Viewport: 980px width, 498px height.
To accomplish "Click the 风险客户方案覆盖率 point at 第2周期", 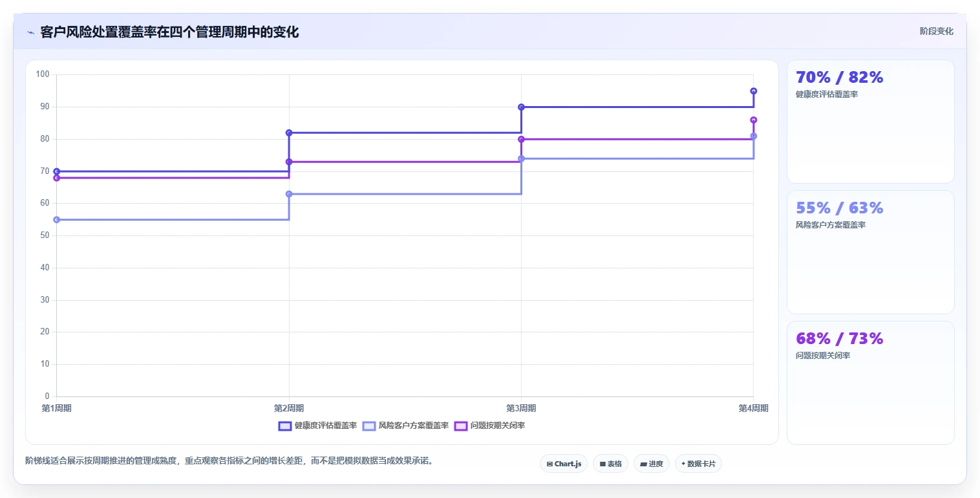I will coord(289,194).
